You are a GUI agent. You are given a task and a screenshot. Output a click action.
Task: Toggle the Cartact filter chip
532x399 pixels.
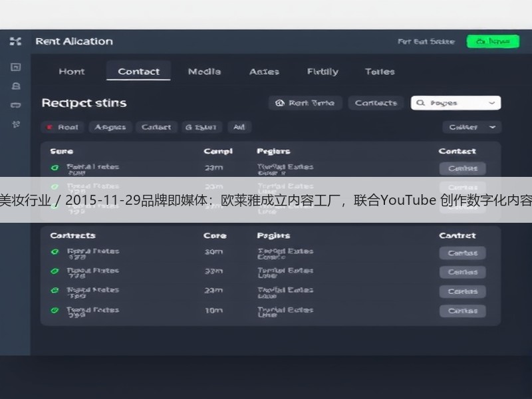coord(156,127)
